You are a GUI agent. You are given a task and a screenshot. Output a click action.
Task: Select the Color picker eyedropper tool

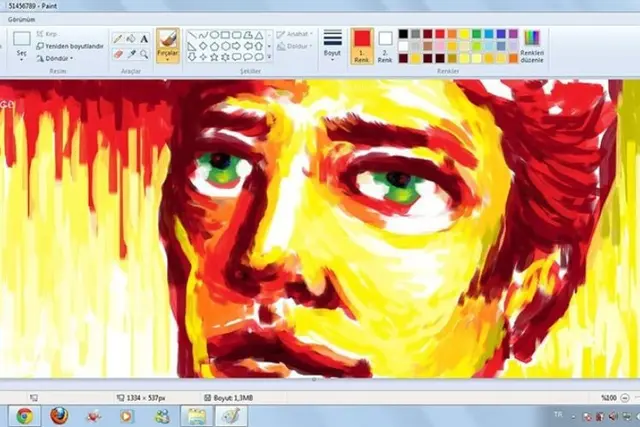click(x=131, y=54)
